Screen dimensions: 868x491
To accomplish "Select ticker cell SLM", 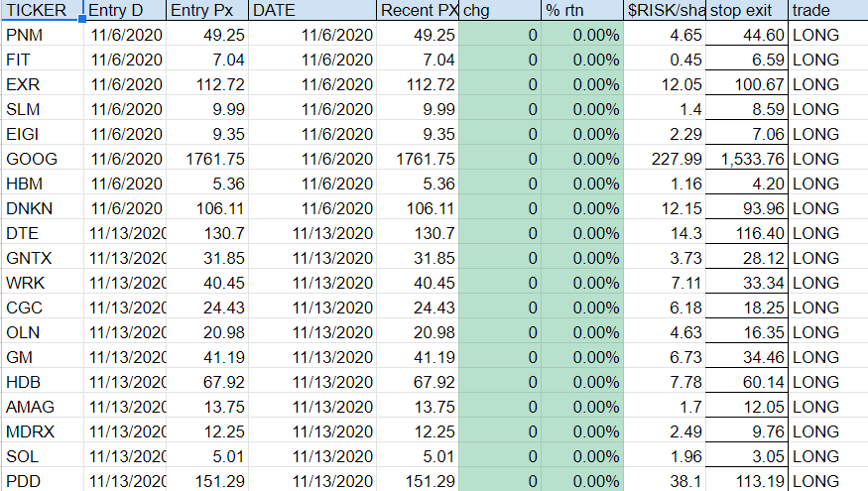I will pyautogui.click(x=42, y=109).
